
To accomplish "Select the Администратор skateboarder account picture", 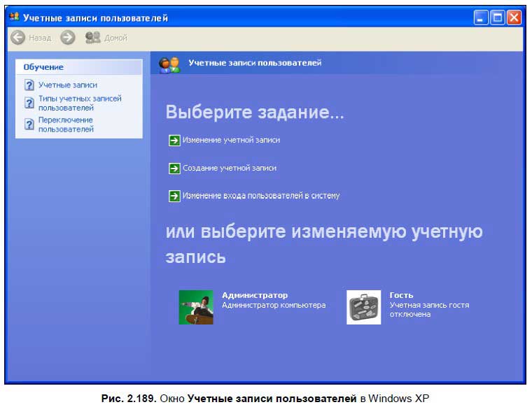I will click(x=196, y=308).
